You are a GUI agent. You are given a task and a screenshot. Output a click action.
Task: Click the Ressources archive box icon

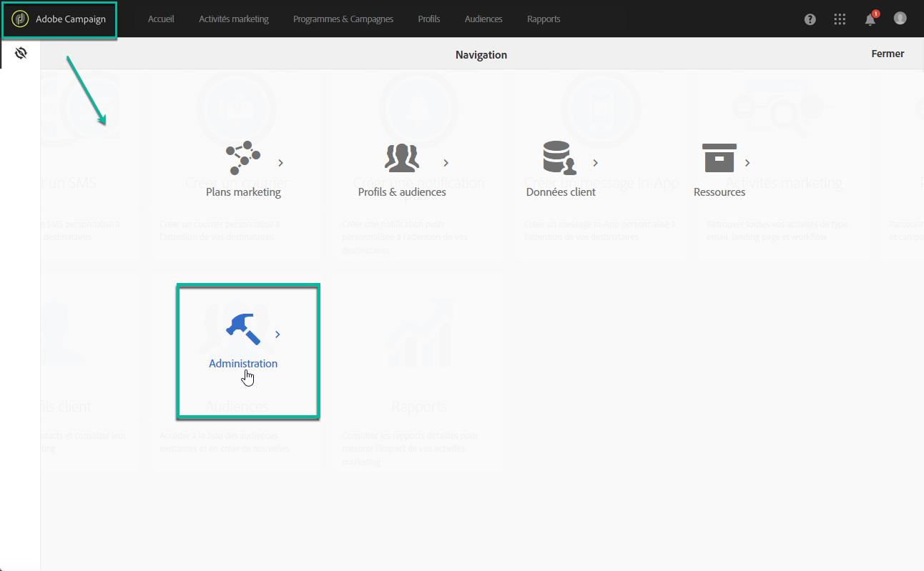pyautogui.click(x=719, y=158)
